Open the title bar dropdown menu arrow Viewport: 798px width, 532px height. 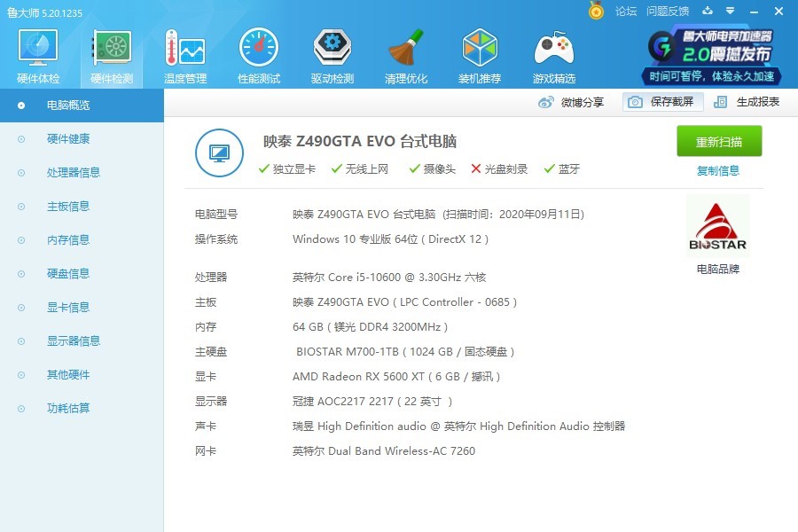(731, 11)
